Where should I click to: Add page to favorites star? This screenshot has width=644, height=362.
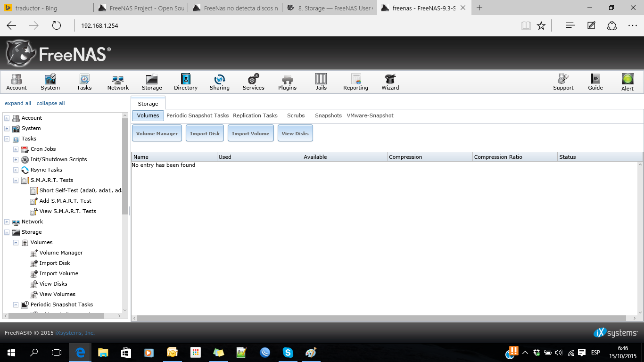point(541,25)
